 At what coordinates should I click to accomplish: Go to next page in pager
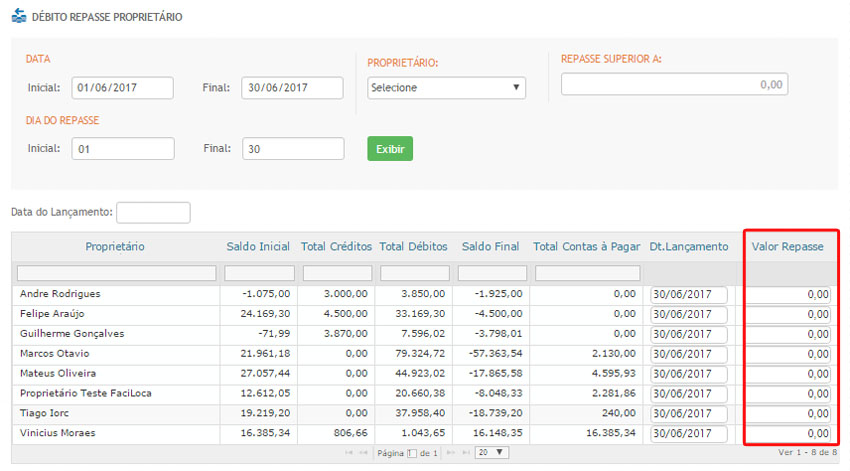[451, 453]
